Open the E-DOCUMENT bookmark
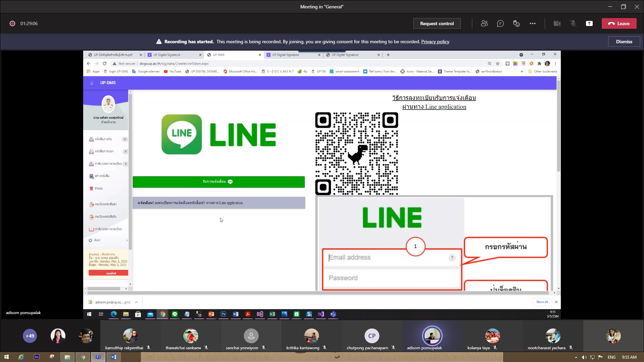Viewport: 644px width, 362px height. 277,71
